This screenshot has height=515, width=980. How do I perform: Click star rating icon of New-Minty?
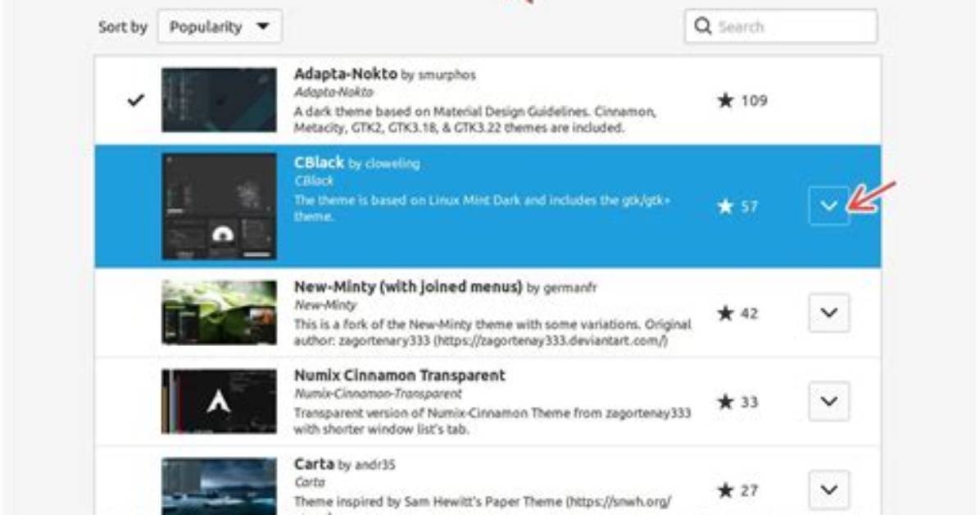725,313
